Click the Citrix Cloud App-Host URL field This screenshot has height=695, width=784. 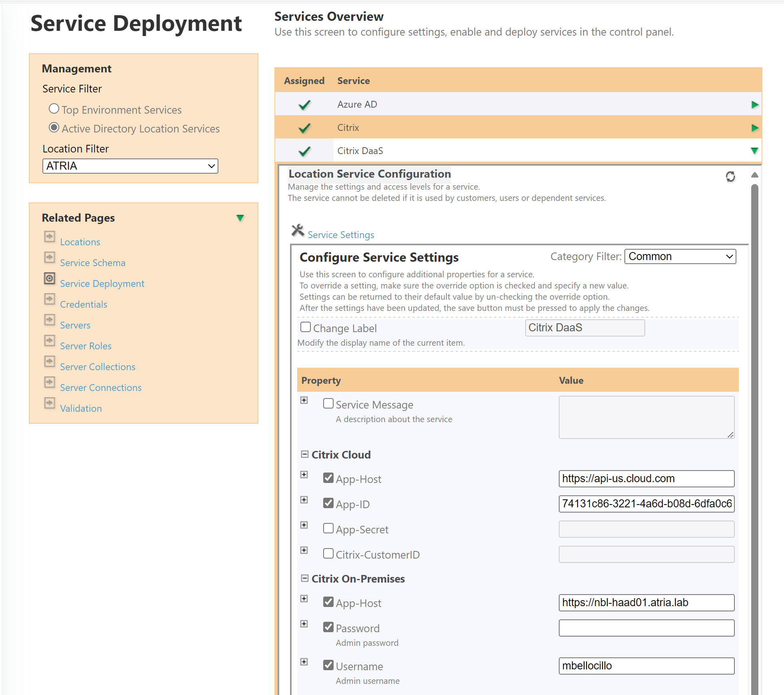tap(646, 479)
